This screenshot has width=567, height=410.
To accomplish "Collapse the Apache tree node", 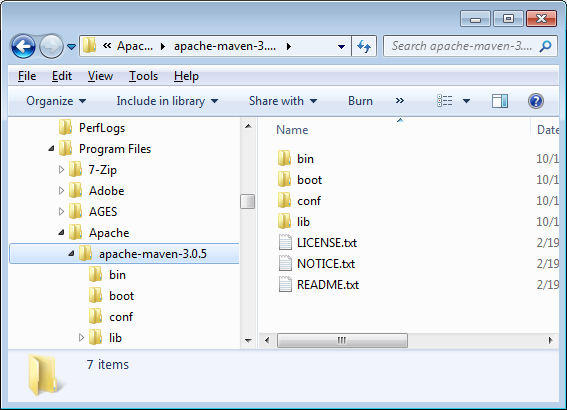I will click(x=61, y=232).
